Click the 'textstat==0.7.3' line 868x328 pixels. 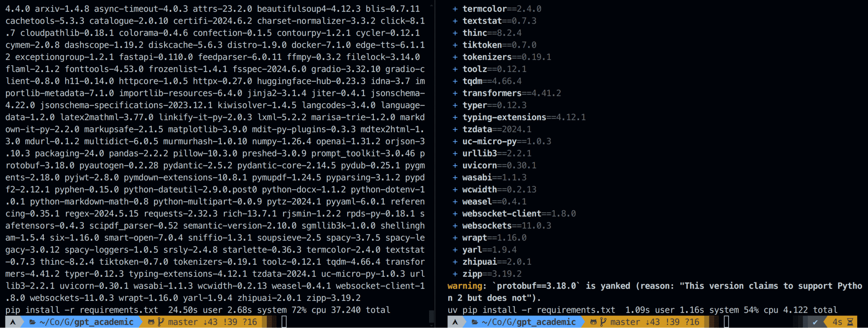pyautogui.click(x=495, y=21)
